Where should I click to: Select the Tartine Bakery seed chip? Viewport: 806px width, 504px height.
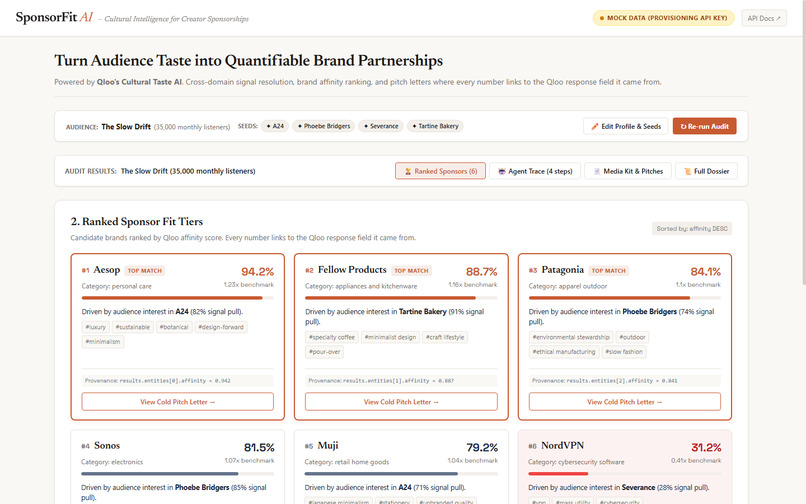pyautogui.click(x=435, y=126)
